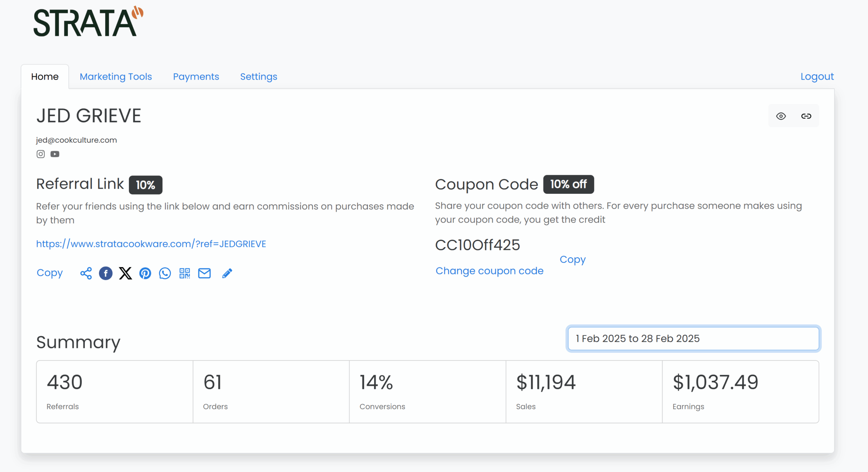Copy the coupon code CC10Off425
Screen dimensions: 868x472
[573, 260]
